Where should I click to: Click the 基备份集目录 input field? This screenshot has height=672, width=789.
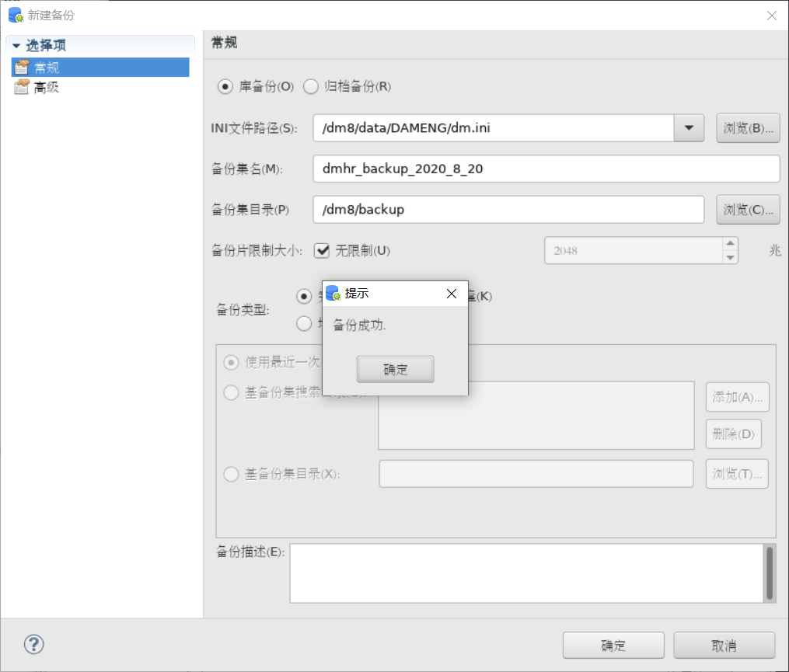coord(536,473)
